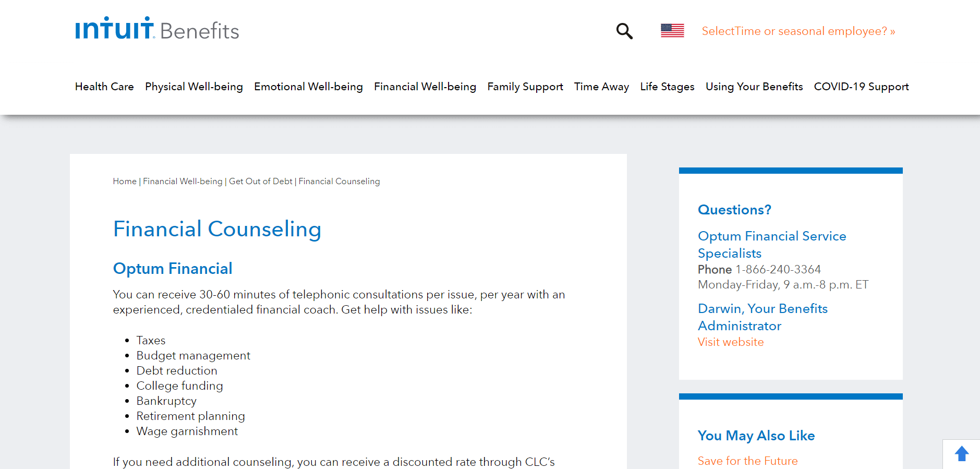The width and height of the screenshot is (980, 469).
Task: Follow the SelectTime or seasonal employee link
Action: (798, 31)
